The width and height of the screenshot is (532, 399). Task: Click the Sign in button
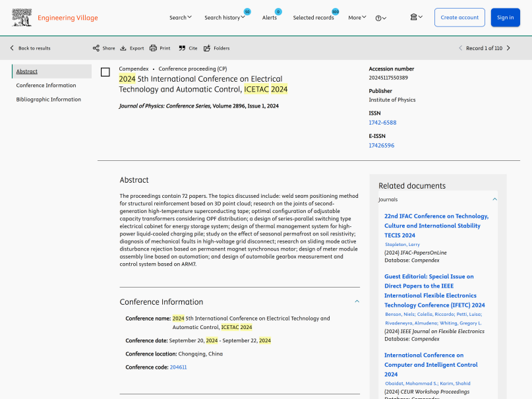pyautogui.click(x=505, y=17)
